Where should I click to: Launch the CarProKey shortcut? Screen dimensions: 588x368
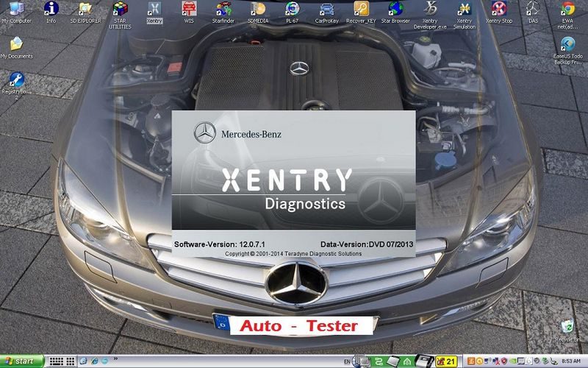pos(326,13)
